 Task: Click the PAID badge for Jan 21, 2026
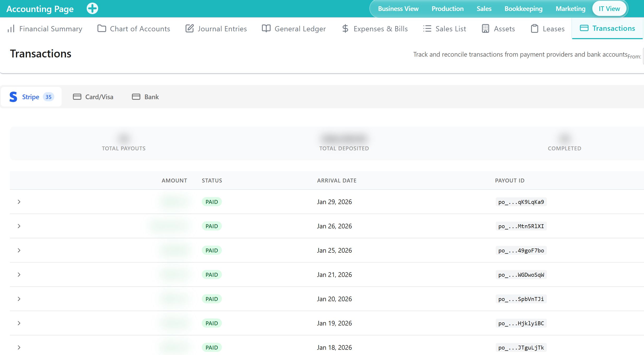pos(212,275)
